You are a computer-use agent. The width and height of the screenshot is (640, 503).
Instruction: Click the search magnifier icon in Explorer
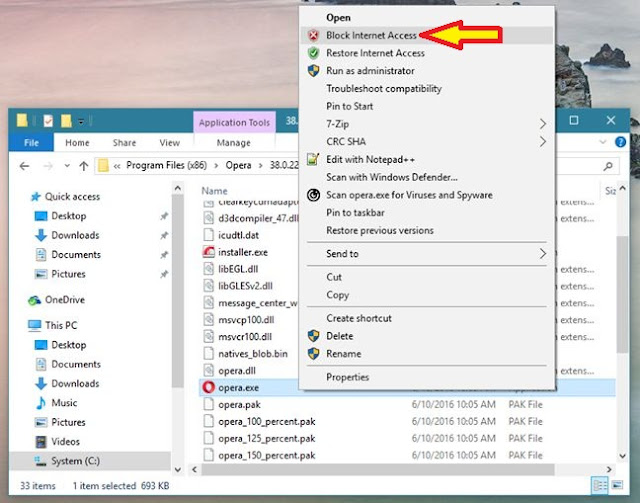[x=608, y=166]
